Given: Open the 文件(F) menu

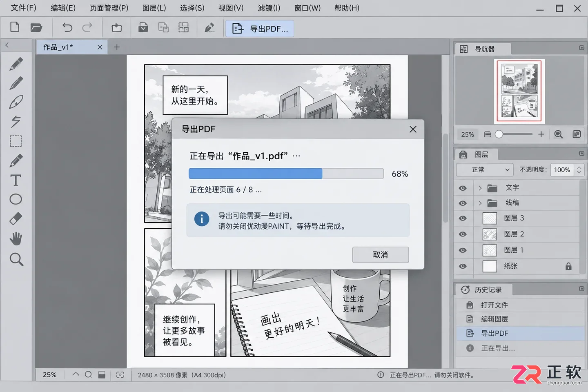Looking at the screenshot, I should pos(23,8).
